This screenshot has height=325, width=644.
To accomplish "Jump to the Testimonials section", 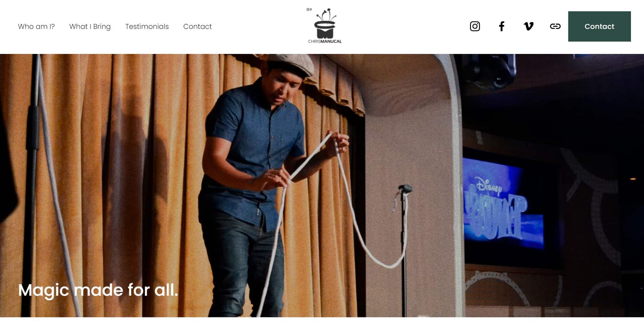I will tap(147, 26).
